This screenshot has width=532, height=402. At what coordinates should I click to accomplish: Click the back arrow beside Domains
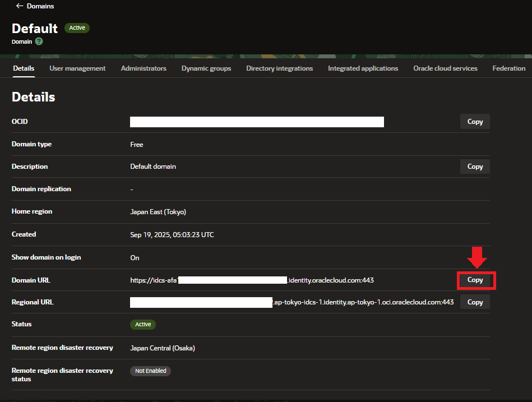20,6
